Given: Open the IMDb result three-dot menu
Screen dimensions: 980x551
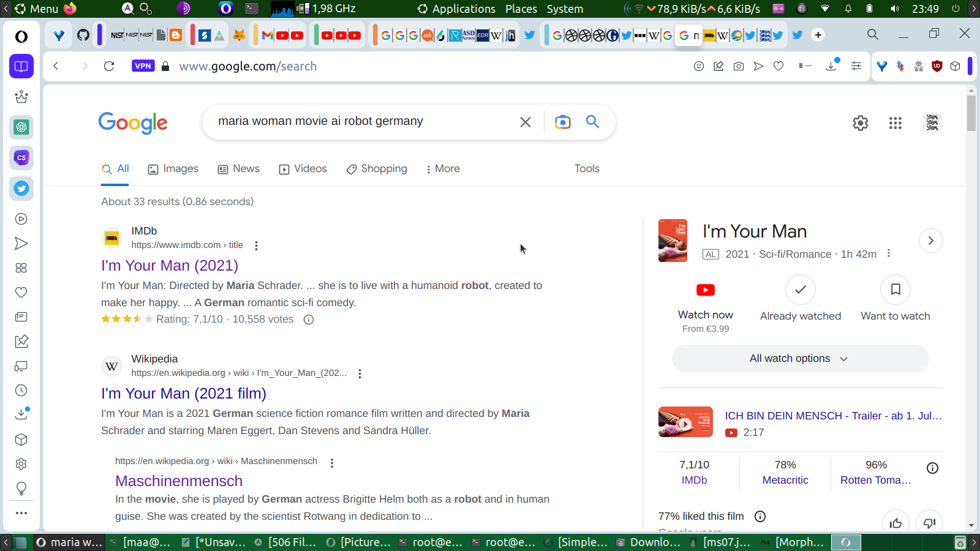Looking at the screenshot, I should (256, 246).
